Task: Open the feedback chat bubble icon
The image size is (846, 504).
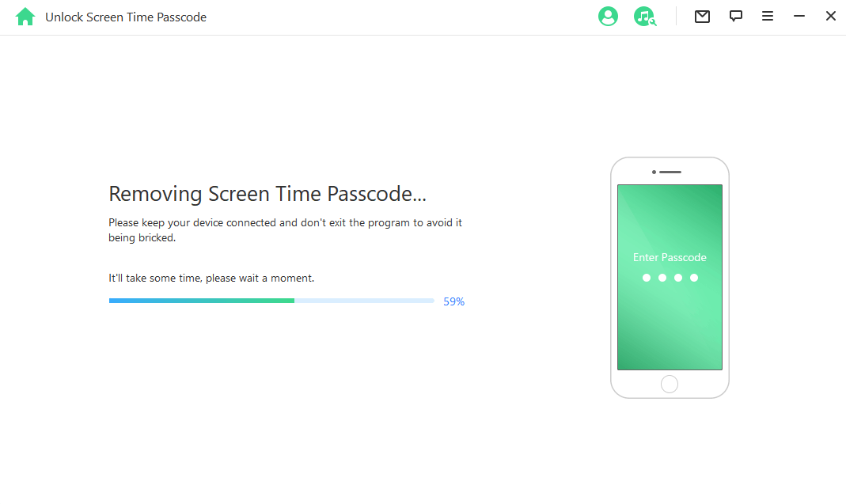Action: point(736,16)
